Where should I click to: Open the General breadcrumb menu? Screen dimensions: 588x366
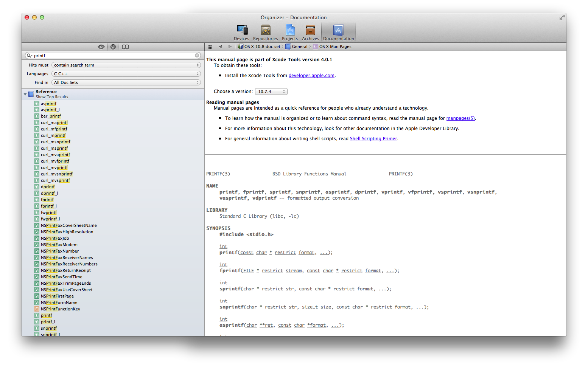tap(297, 47)
